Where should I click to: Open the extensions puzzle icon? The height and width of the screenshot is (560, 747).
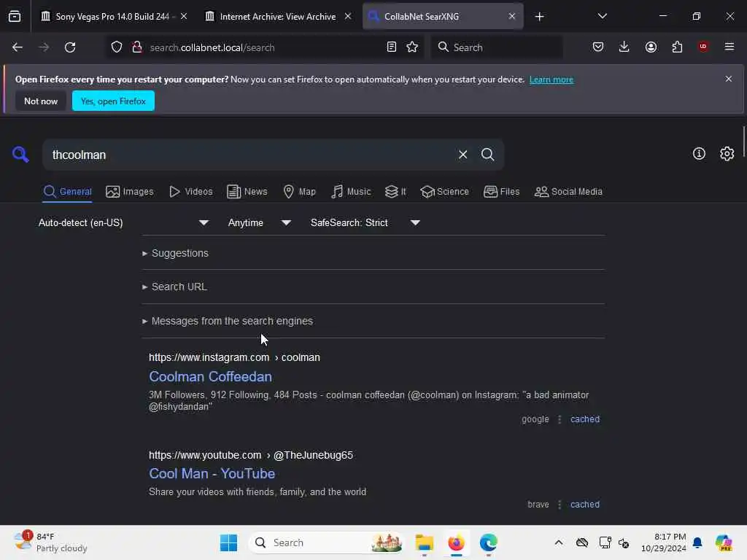click(x=677, y=47)
